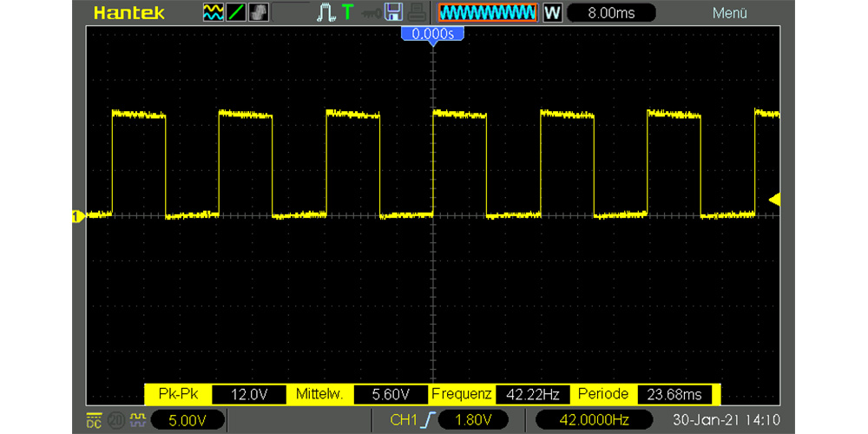Click the W window mode indicator
This screenshot has width=868, height=434.
coord(552,13)
